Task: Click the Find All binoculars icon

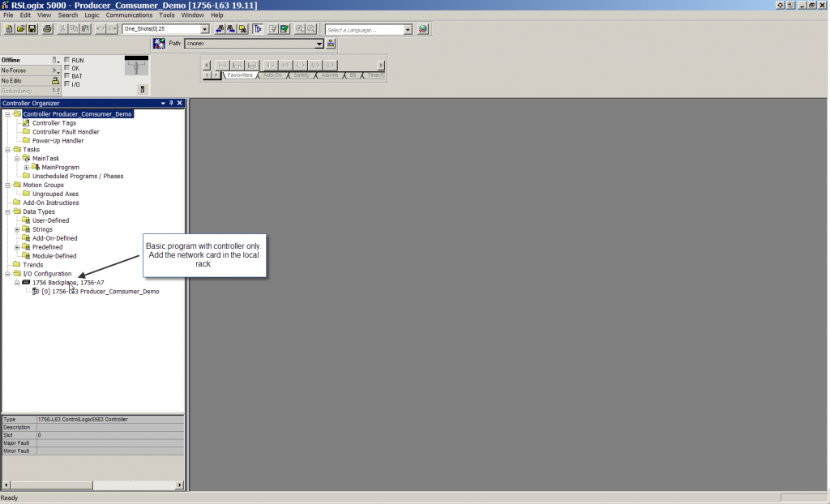Action: 243,29
